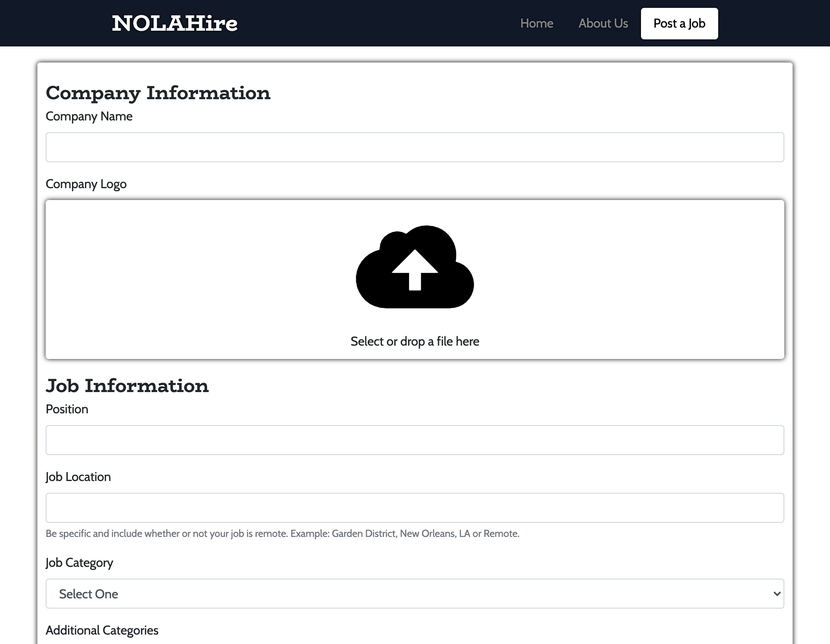Image resolution: width=830 pixels, height=644 pixels.
Task: Click inside the Company Name field
Action: (x=414, y=147)
